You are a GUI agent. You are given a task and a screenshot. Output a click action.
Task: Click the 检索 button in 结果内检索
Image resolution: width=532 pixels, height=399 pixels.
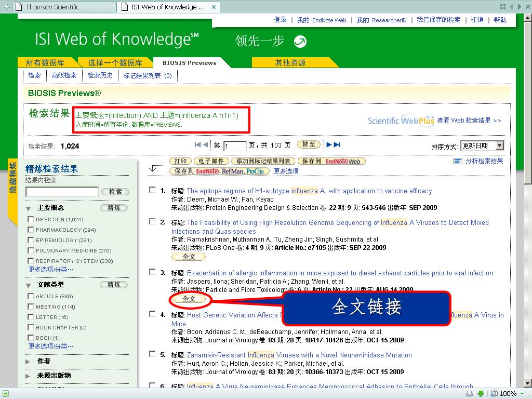[x=115, y=192]
